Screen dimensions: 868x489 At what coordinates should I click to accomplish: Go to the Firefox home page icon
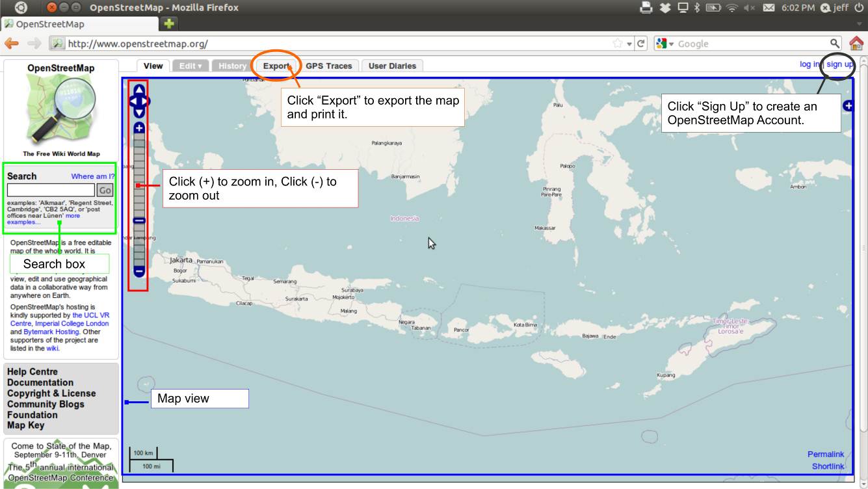point(856,44)
